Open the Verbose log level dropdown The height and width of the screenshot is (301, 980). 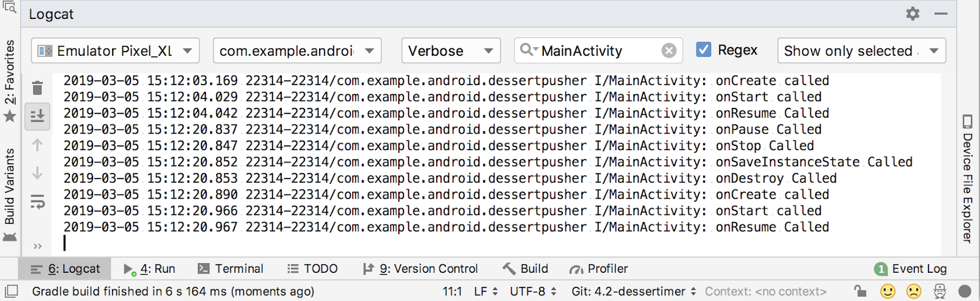click(x=451, y=51)
